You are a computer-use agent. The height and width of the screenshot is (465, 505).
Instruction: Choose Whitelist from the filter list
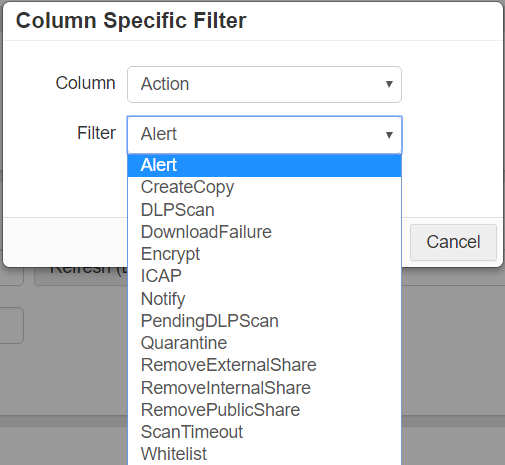(264, 454)
